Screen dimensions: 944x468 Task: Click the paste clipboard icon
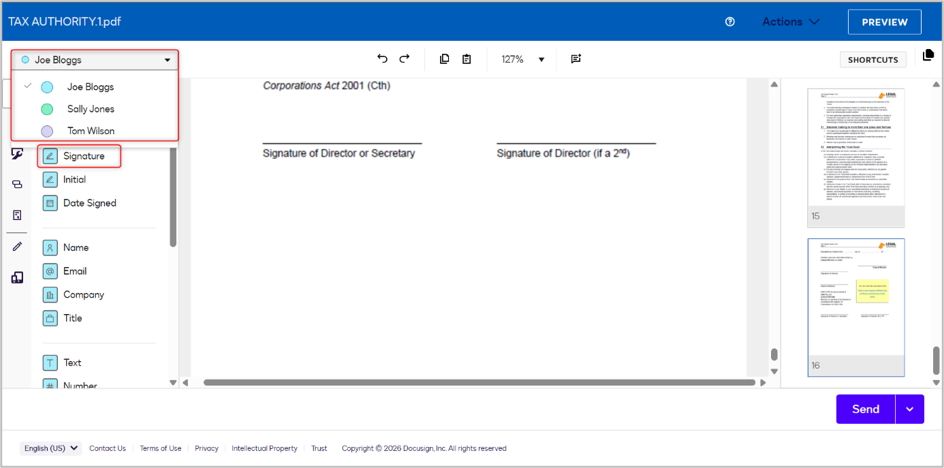(x=466, y=59)
